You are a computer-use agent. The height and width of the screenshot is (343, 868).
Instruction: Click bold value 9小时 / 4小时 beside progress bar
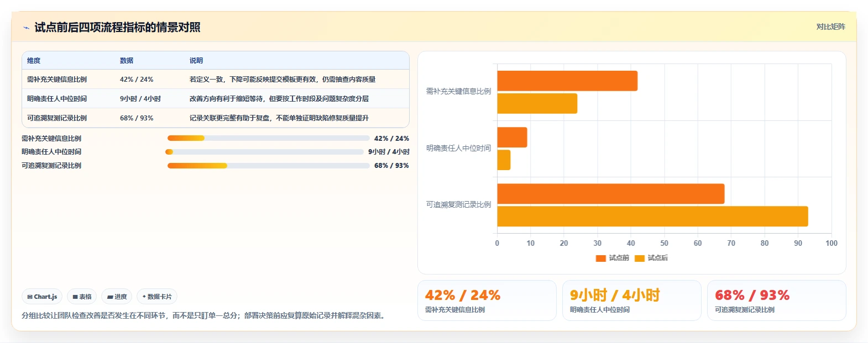(x=389, y=152)
